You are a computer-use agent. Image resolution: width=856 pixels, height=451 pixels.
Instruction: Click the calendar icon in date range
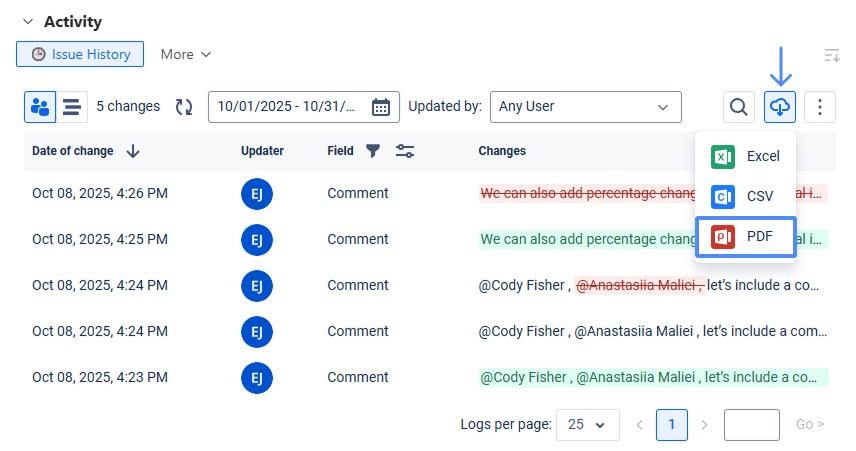tap(381, 107)
